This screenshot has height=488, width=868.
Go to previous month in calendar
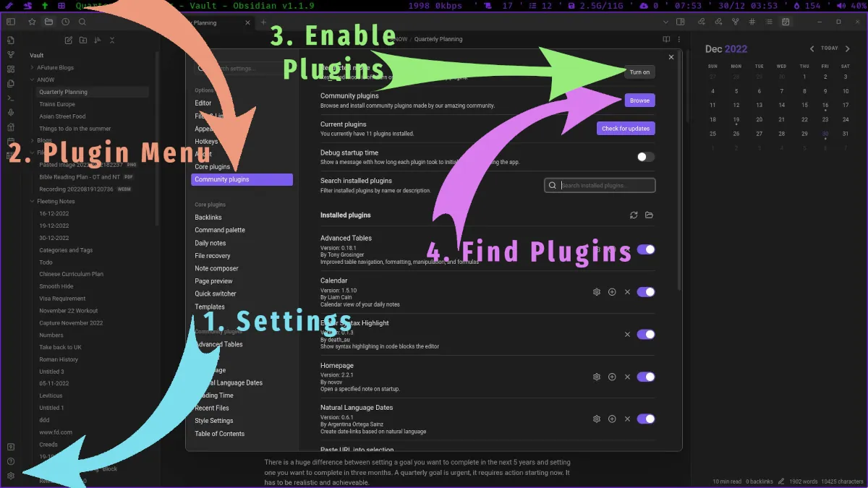coord(812,48)
